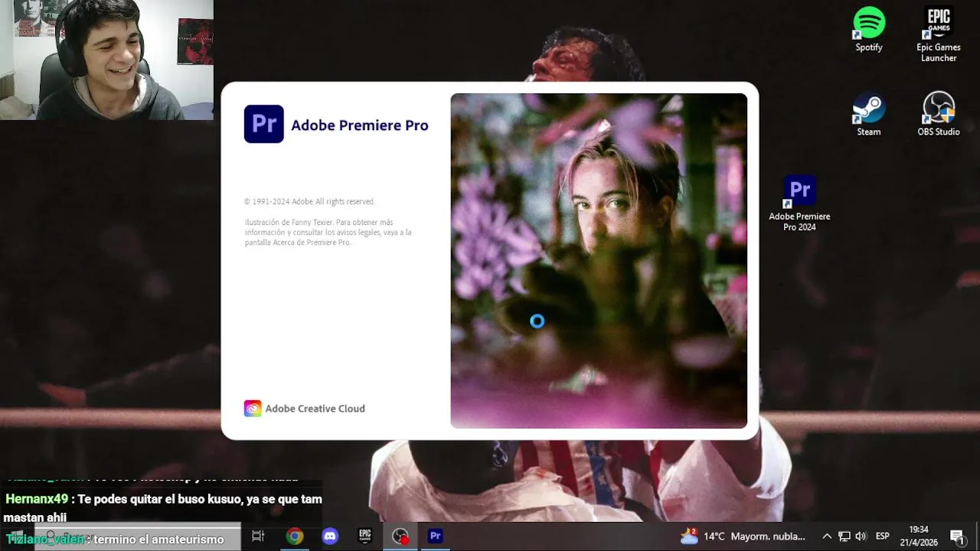Open Task View in the taskbar
The height and width of the screenshot is (551, 980).
(x=258, y=536)
